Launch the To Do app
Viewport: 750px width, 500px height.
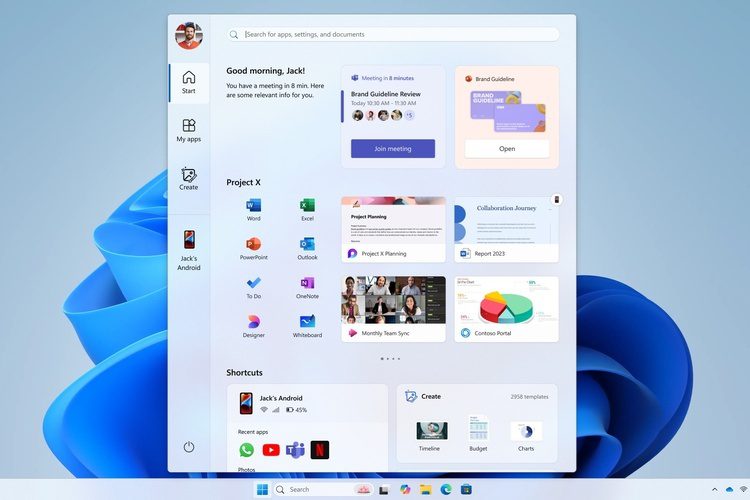point(253,284)
